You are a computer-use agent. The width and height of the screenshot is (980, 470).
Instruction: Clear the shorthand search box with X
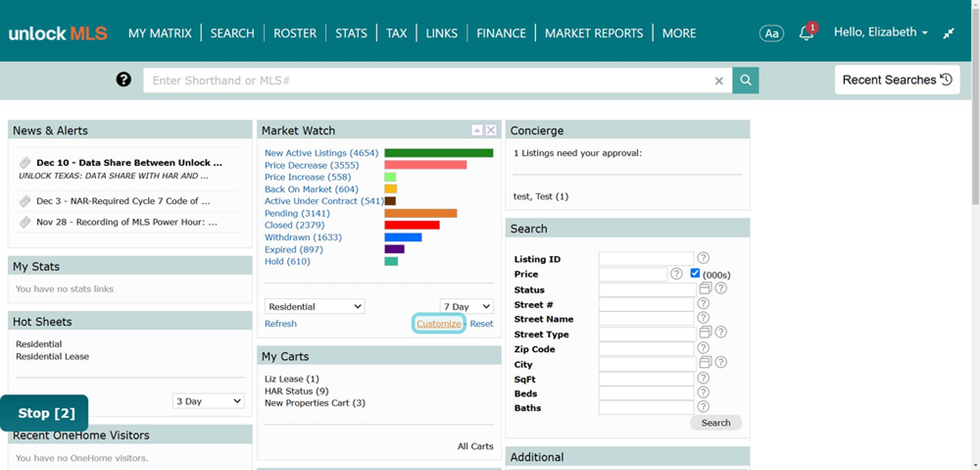(x=719, y=81)
